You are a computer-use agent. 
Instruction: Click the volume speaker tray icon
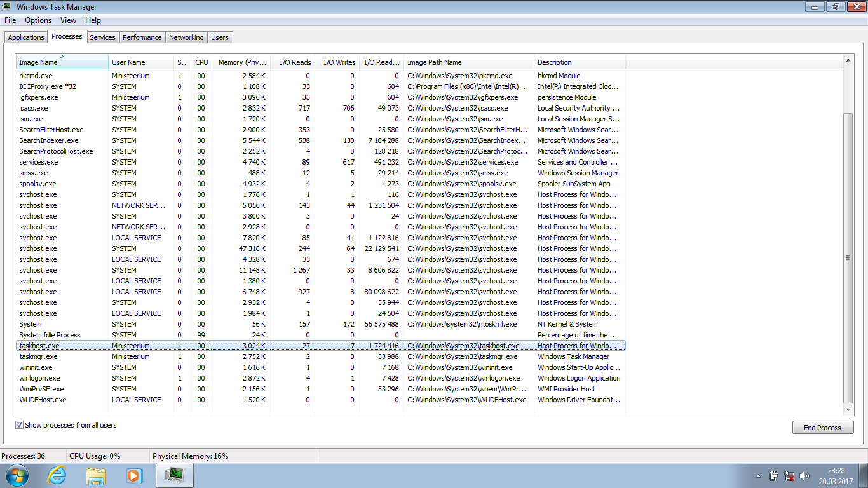[x=805, y=476]
